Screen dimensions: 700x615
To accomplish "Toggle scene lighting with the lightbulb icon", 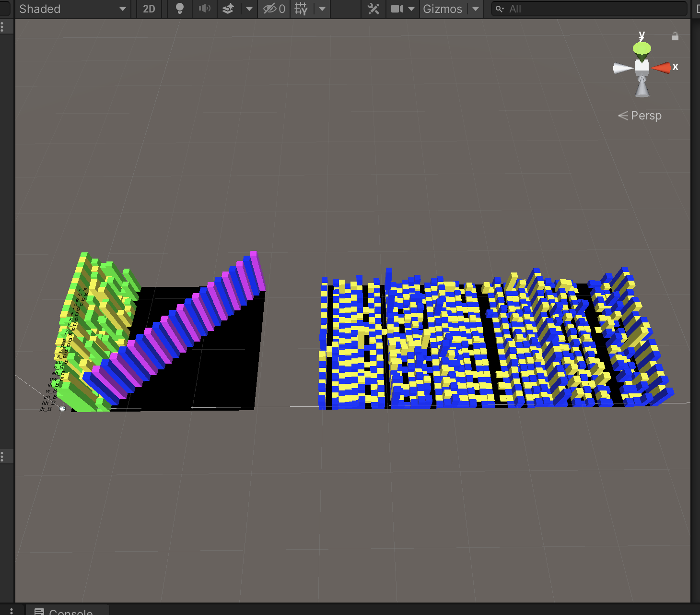I will [x=180, y=9].
